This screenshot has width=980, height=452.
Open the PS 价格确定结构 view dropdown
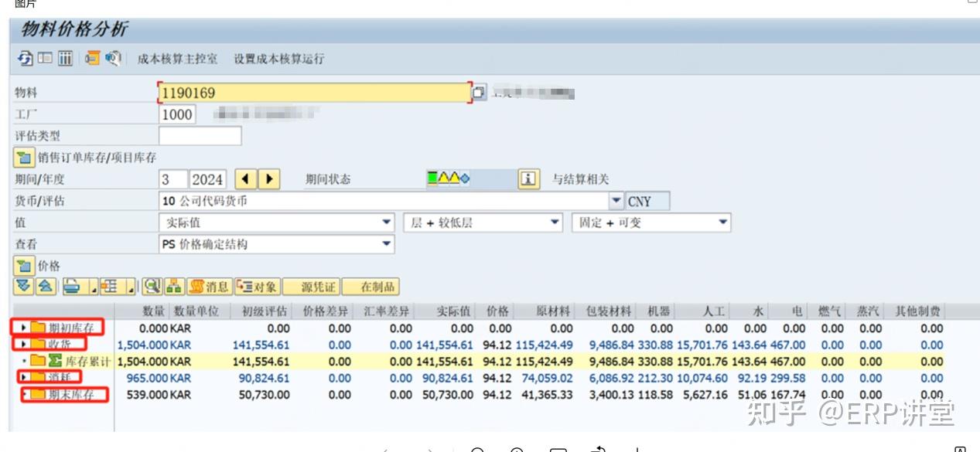[x=384, y=243]
